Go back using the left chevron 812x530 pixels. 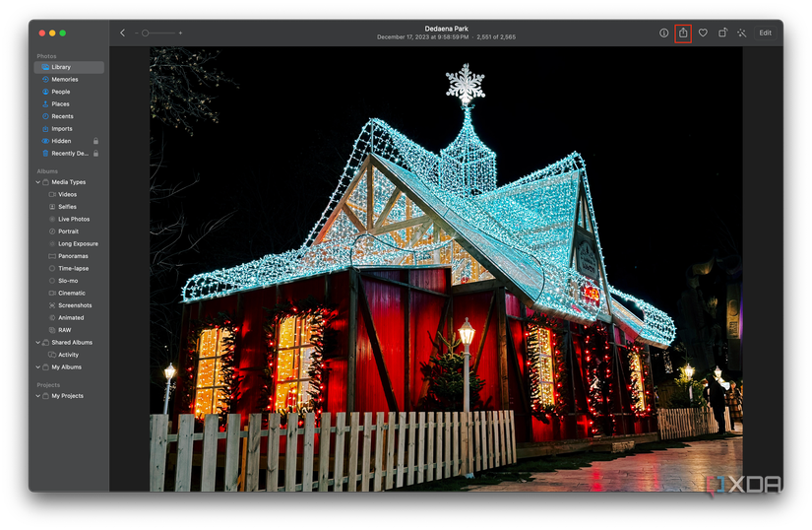tap(123, 33)
